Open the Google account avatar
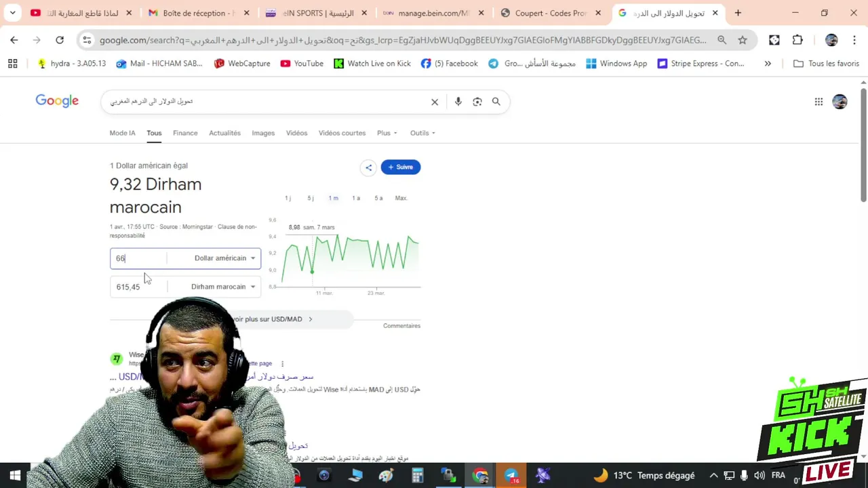The image size is (868, 488). tap(840, 102)
